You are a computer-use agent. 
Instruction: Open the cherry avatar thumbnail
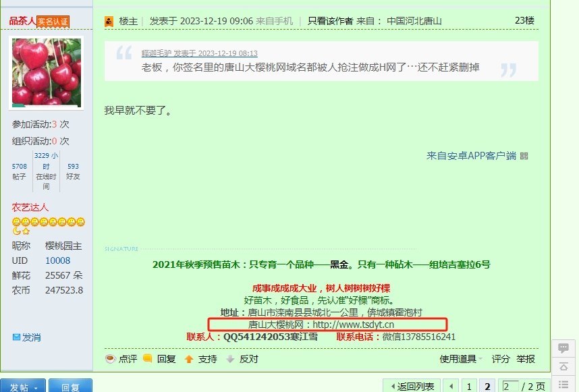[x=47, y=73]
